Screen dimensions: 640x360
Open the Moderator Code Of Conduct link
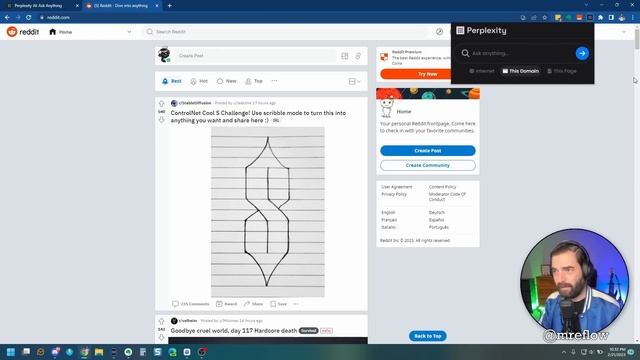(447, 197)
